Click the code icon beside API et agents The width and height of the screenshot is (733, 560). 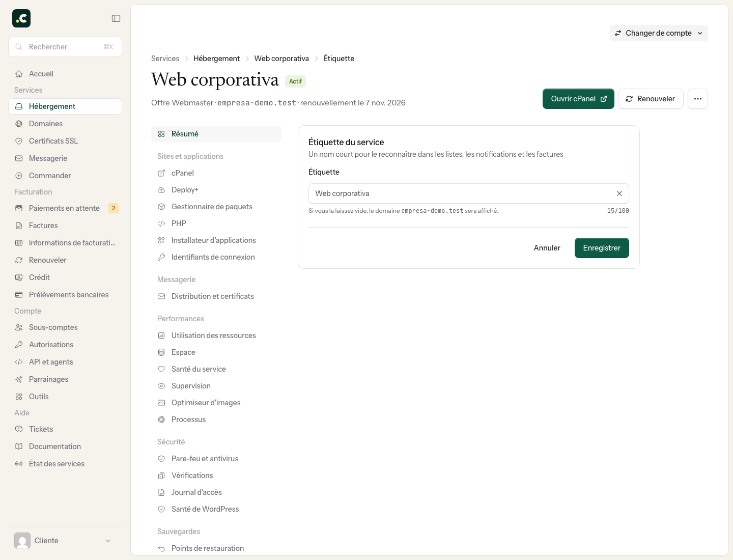[x=19, y=362]
